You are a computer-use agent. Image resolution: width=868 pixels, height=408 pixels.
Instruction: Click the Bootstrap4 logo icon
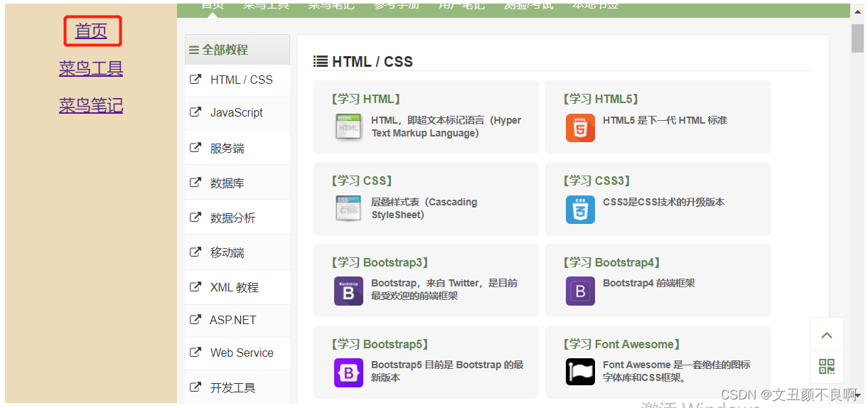[x=580, y=291]
